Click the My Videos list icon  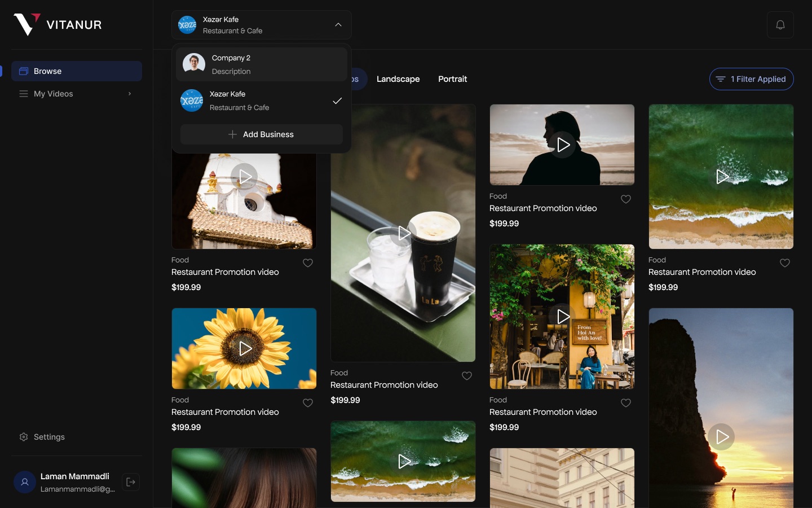(x=24, y=94)
